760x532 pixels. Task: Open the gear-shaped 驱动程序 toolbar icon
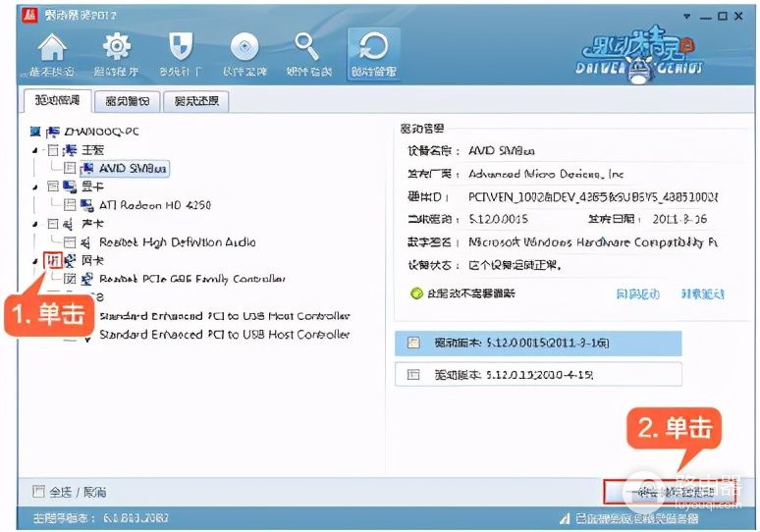click(117, 53)
